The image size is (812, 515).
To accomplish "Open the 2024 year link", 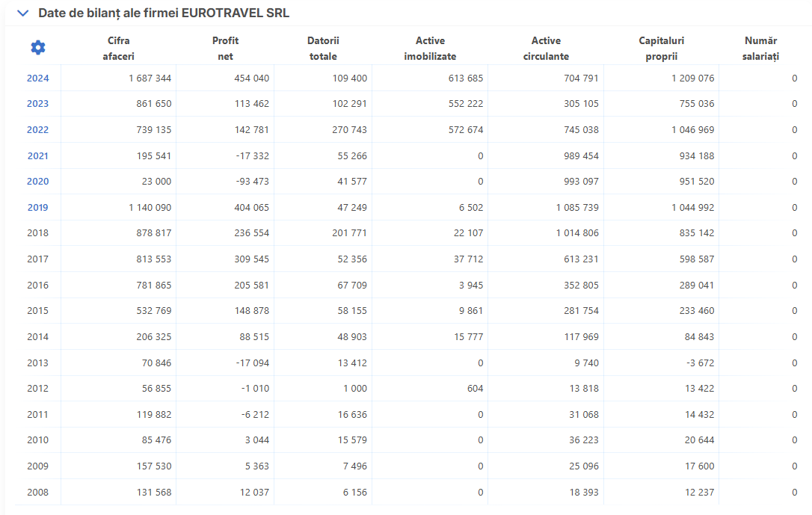I will 38,78.
